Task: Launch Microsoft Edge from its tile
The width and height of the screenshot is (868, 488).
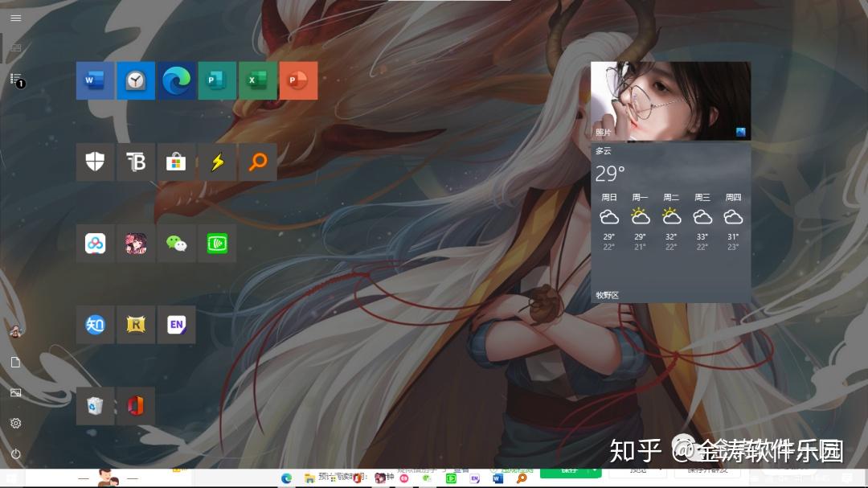Action: click(176, 80)
